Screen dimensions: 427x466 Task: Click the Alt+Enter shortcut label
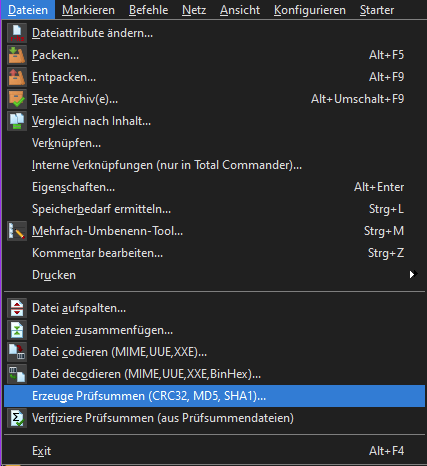click(379, 187)
